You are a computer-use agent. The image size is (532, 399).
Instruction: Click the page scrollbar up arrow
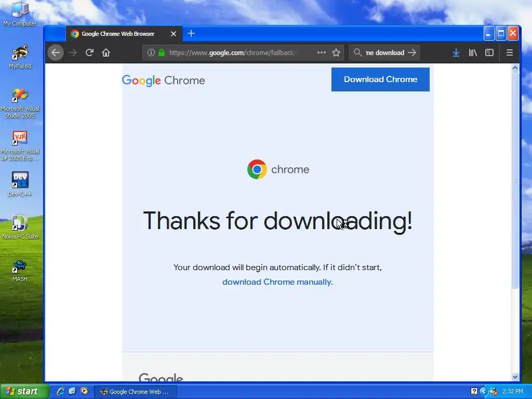point(515,68)
